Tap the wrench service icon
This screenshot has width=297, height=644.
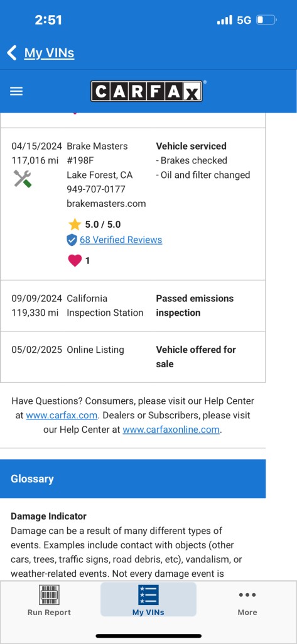click(22, 179)
